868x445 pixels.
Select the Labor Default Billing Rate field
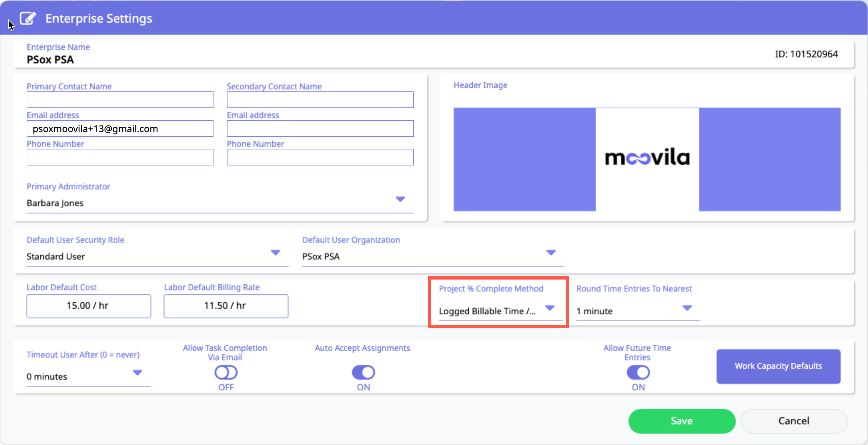[226, 306]
